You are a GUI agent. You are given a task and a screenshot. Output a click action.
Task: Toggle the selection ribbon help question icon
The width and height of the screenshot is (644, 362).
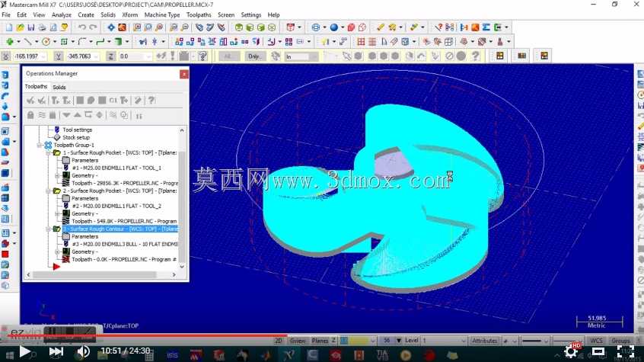[475, 56]
